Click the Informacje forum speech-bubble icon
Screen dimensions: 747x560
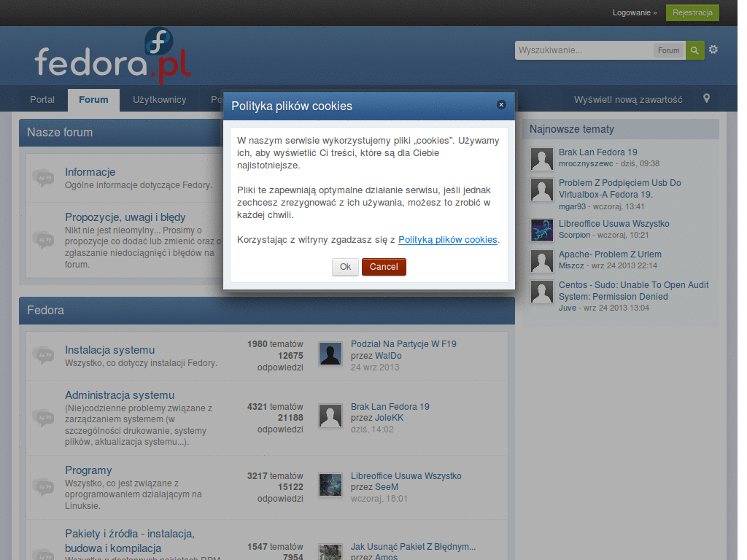click(43, 178)
